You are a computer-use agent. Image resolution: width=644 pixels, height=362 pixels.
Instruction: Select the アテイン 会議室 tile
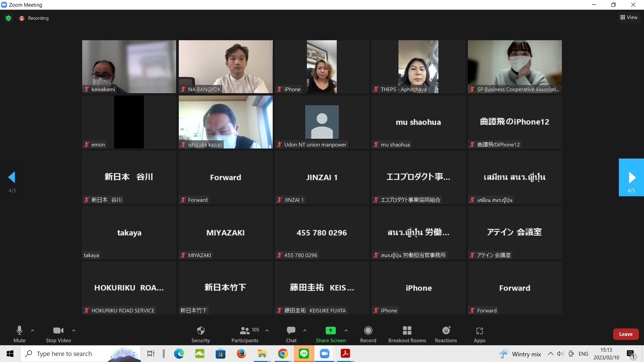click(x=515, y=233)
